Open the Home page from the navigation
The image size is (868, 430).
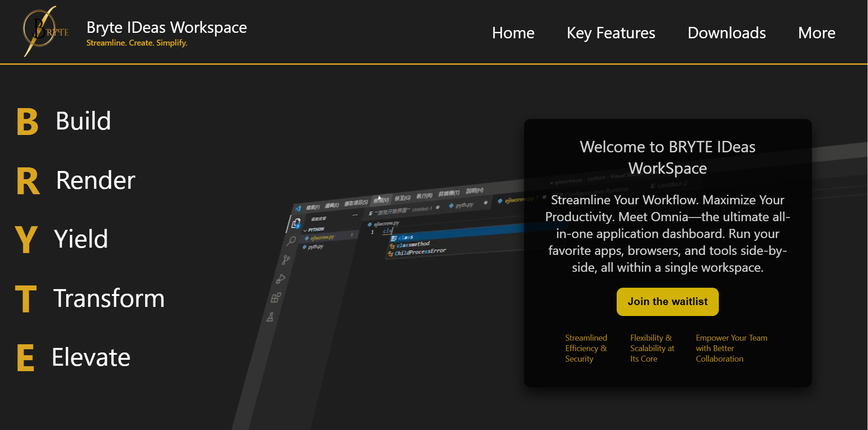click(513, 33)
